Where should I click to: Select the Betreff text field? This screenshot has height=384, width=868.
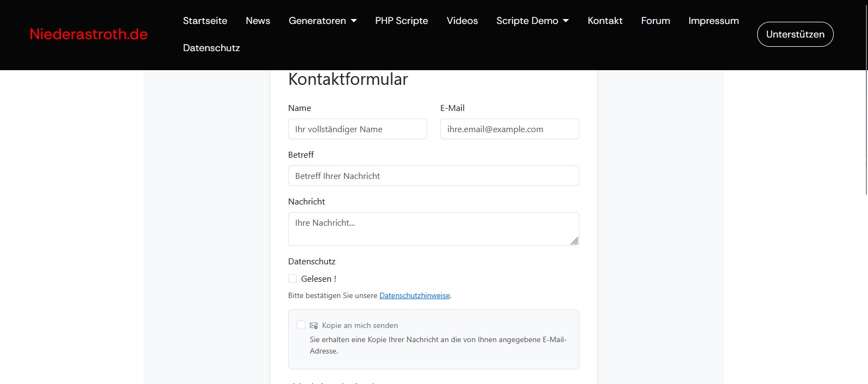tap(433, 176)
